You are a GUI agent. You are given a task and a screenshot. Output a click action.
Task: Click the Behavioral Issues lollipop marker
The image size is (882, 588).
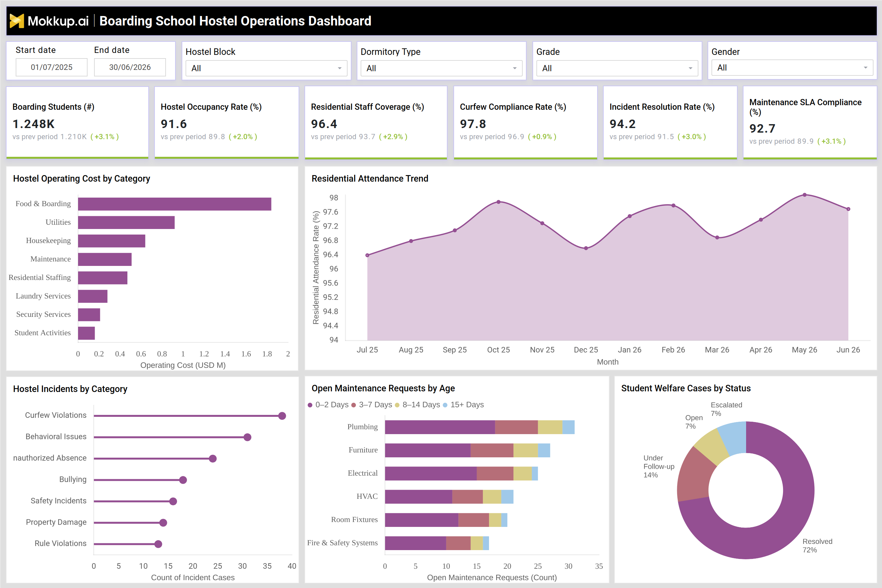(247, 437)
